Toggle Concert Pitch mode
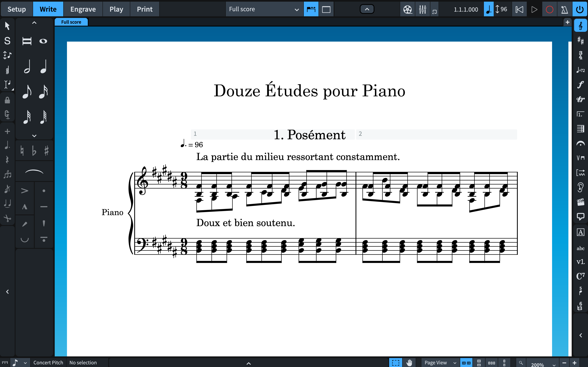The image size is (588, 367). pos(48,362)
